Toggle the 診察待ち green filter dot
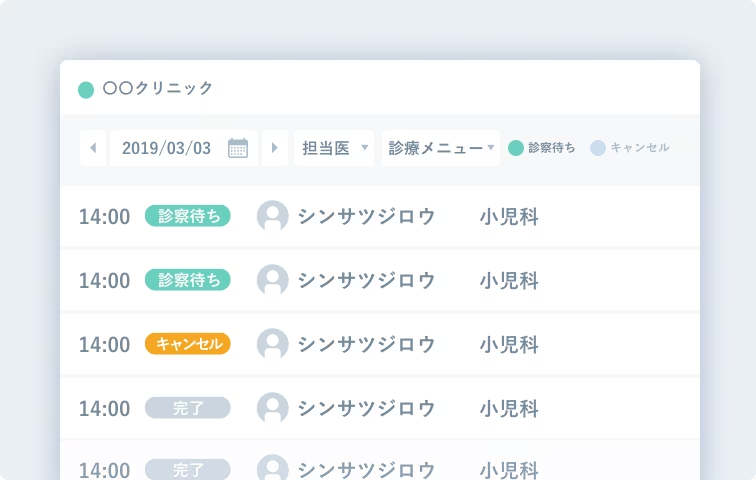The width and height of the screenshot is (756, 480). tap(516, 148)
